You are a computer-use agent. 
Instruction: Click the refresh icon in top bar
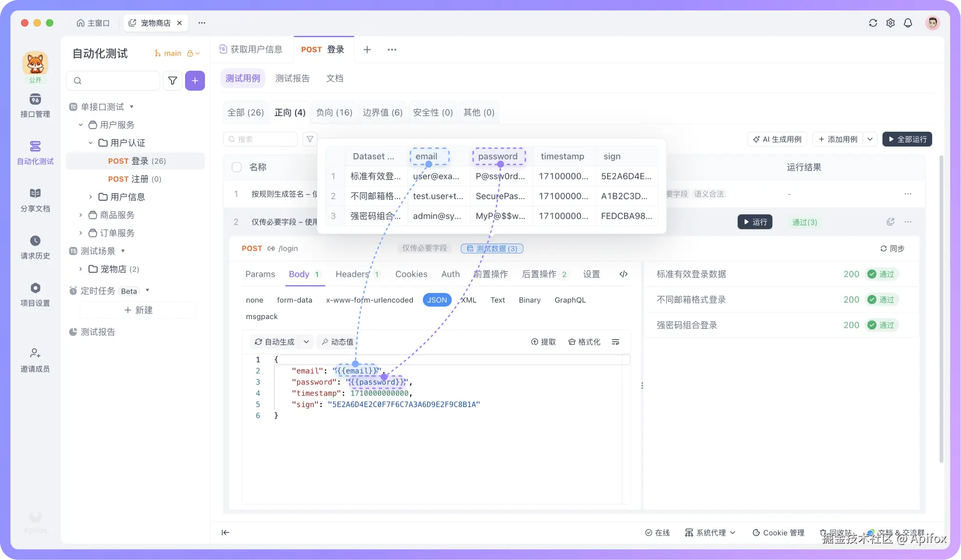coord(873,23)
